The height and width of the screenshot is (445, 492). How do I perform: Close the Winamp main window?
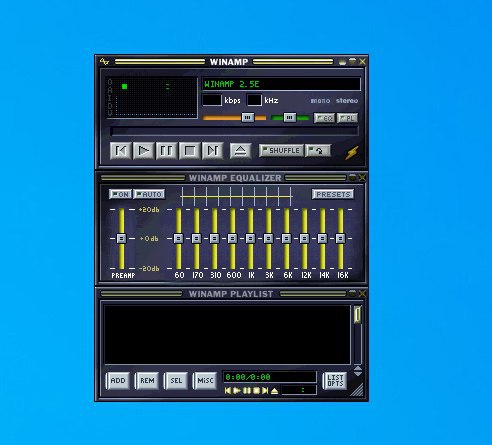coord(362,62)
